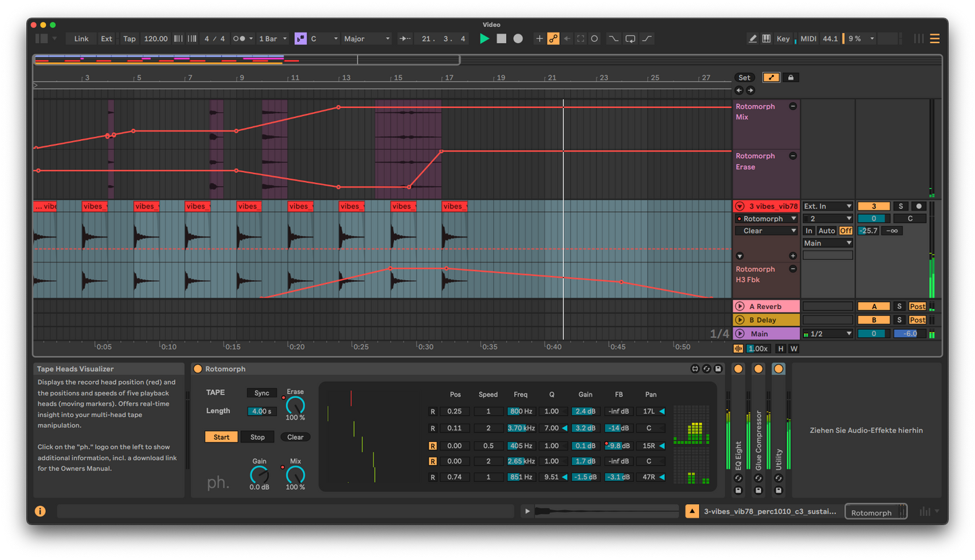Toggle the EQ Eight device activator
This screenshot has width=975, height=560.
(738, 369)
